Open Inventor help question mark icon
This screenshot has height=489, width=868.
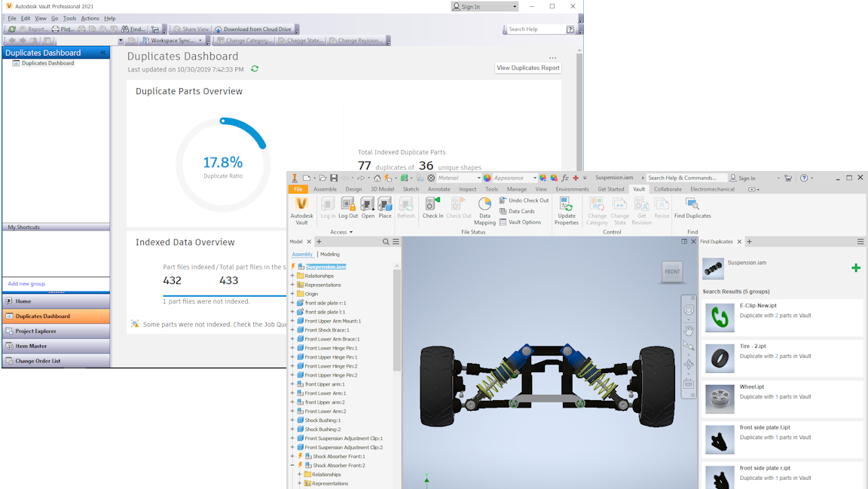point(804,178)
